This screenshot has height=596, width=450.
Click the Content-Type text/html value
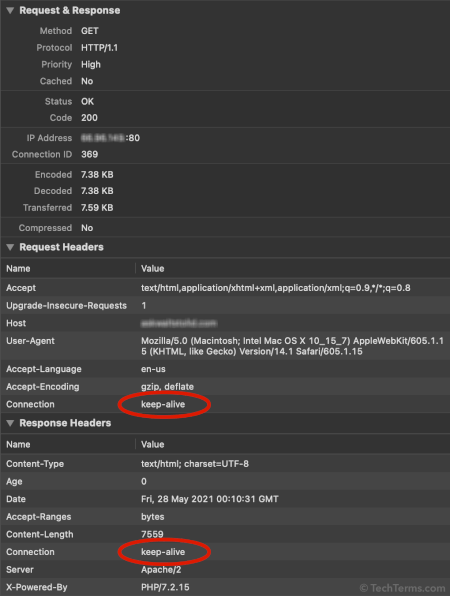click(x=195, y=464)
